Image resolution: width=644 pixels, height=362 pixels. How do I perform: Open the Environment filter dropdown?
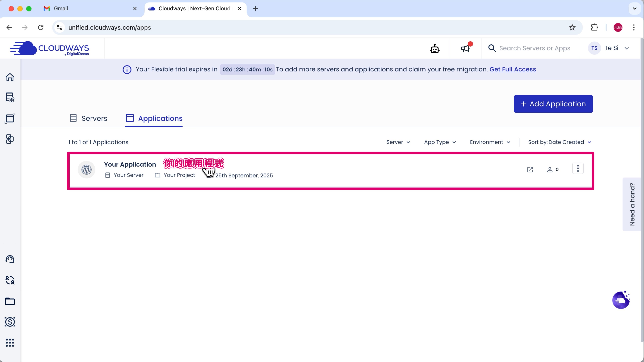(490, 142)
